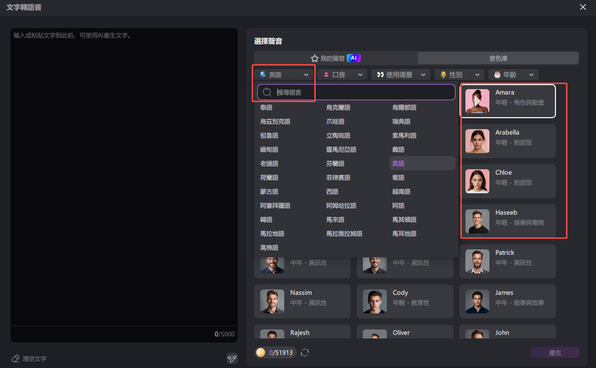Screen dimensions: 596x368
Task: Choose 烏爾都語 from the language list
Action: click(x=404, y=108)
